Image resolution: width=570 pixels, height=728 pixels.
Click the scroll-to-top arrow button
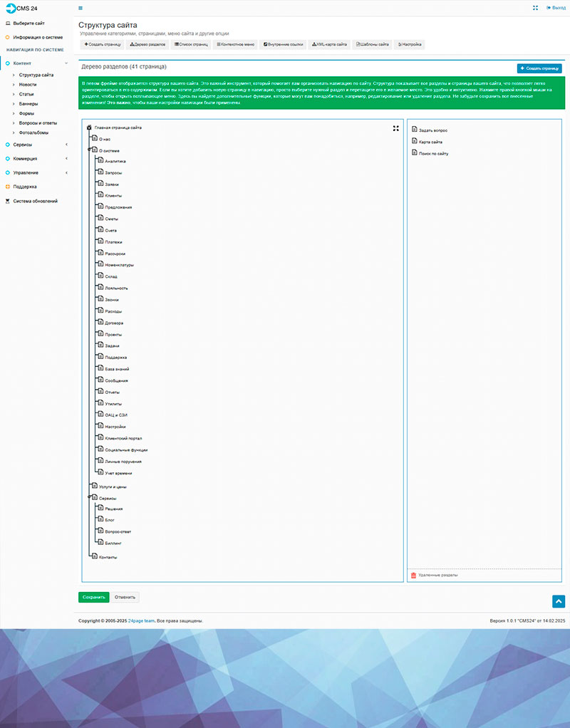(559, 602)
